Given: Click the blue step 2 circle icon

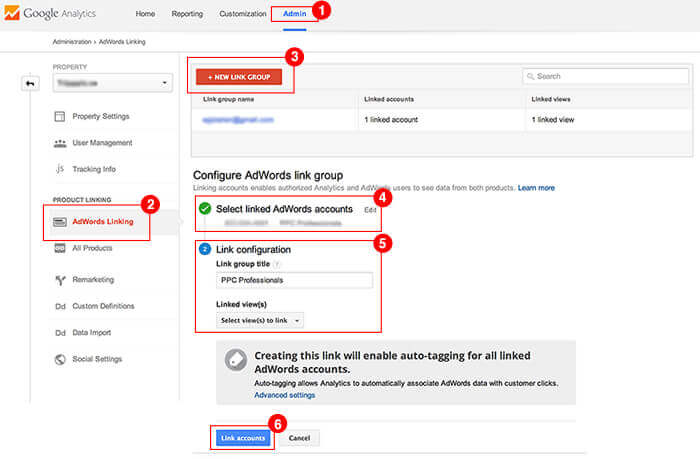Looking at the screenshot, I should [205, 249].
